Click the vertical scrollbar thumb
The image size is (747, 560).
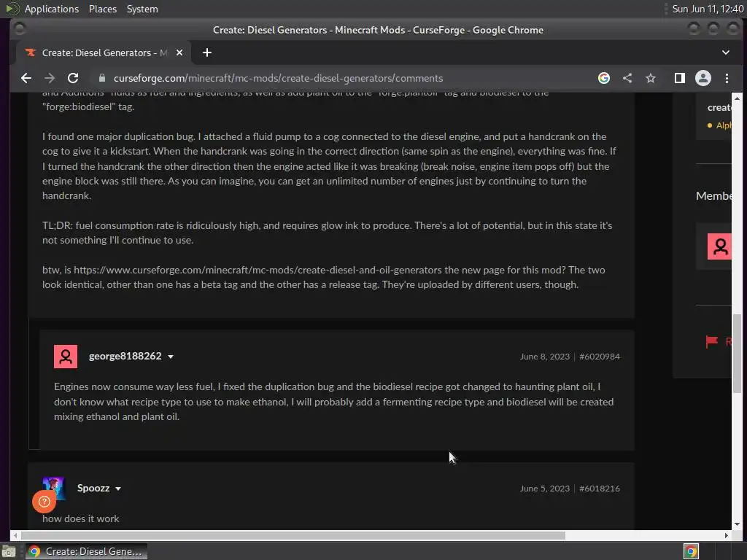click(x=737, y=354)
